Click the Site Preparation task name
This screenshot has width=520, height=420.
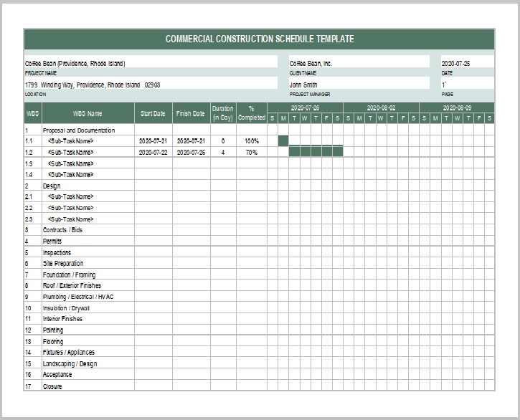[63, 264]
